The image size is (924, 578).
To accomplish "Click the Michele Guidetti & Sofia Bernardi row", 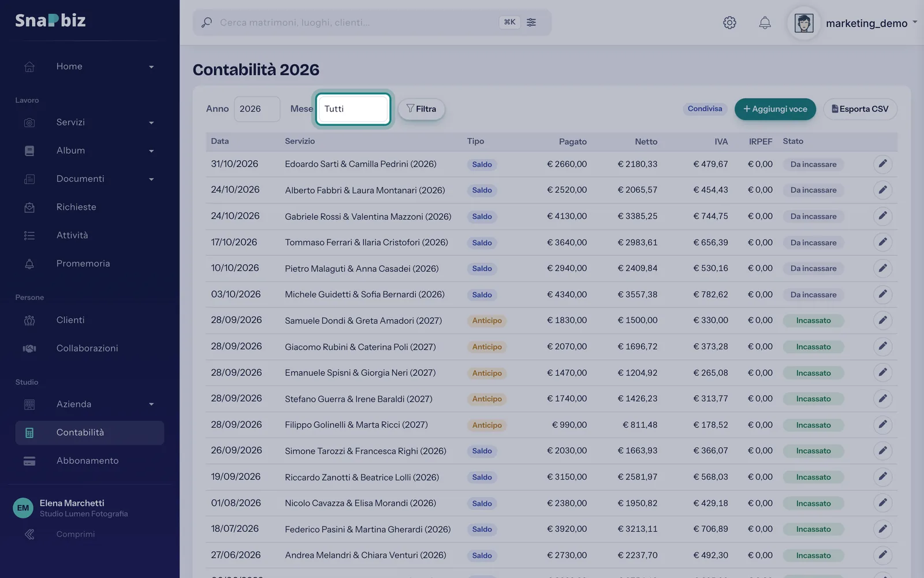I will pos(552,294).
